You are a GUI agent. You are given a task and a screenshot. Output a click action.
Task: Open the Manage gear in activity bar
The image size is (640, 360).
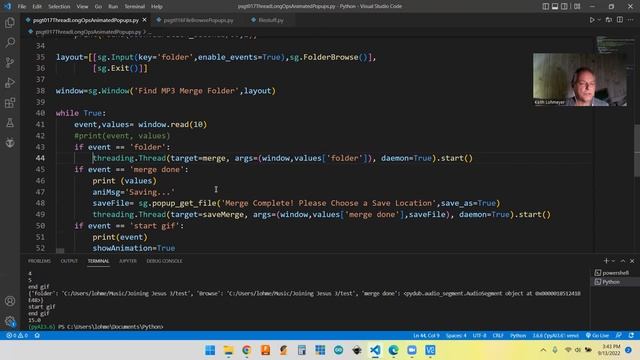point(10,321)
